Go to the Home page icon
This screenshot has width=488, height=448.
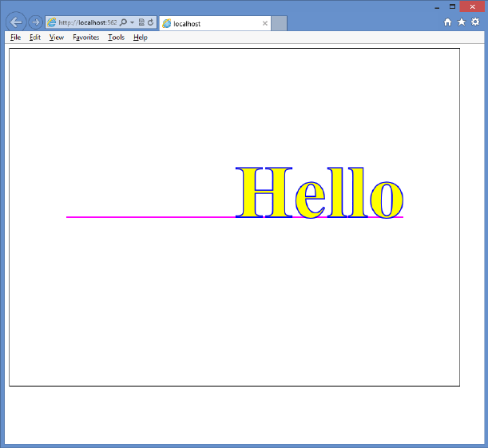pyautogui.click(x=447, y=22)
